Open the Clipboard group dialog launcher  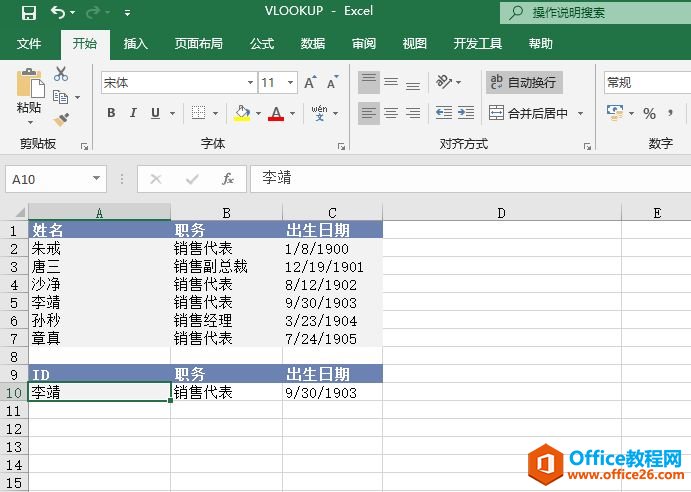point(84,146)
